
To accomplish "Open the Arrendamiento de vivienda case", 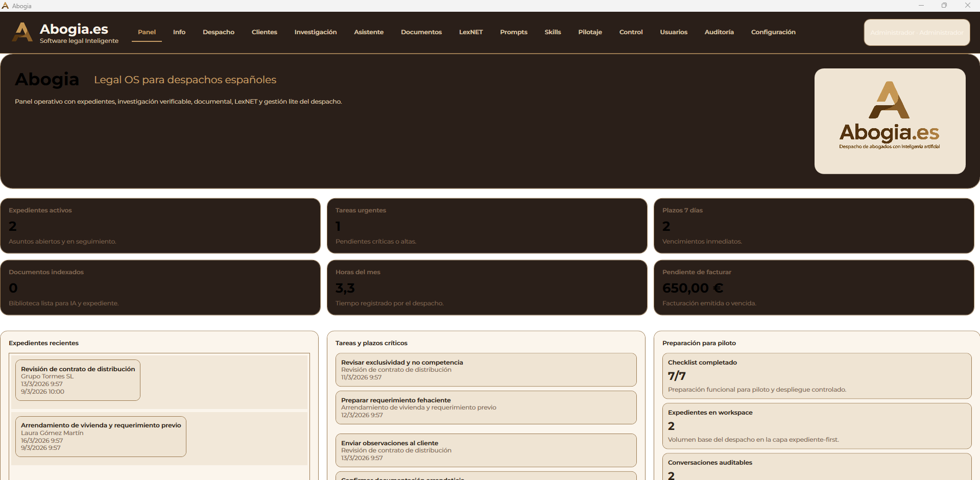I will tap(101, 436).
